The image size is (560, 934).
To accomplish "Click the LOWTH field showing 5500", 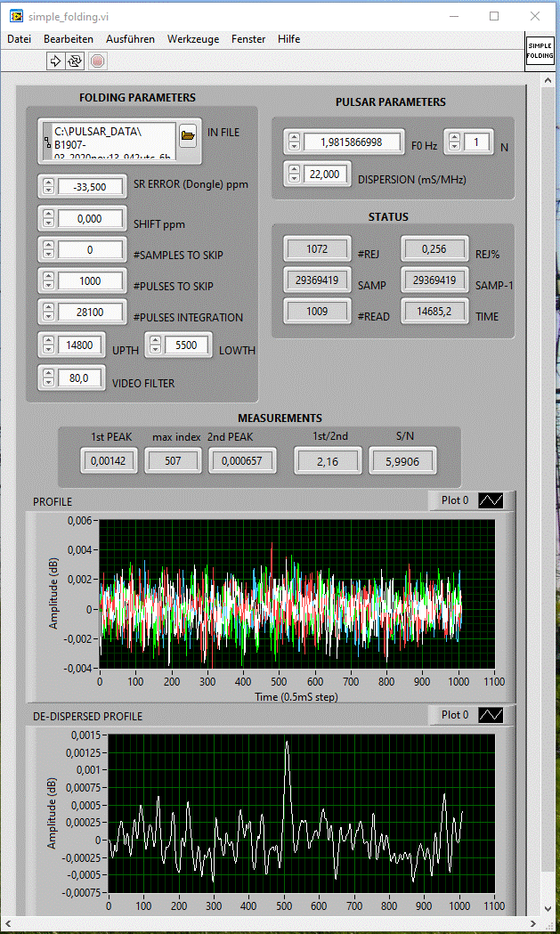I will tap(186, 345).
